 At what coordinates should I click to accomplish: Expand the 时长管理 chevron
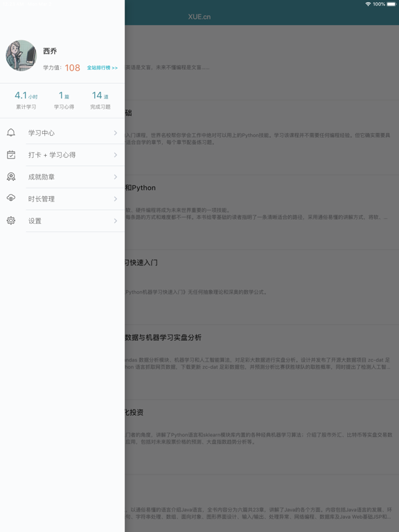[116, 199]
